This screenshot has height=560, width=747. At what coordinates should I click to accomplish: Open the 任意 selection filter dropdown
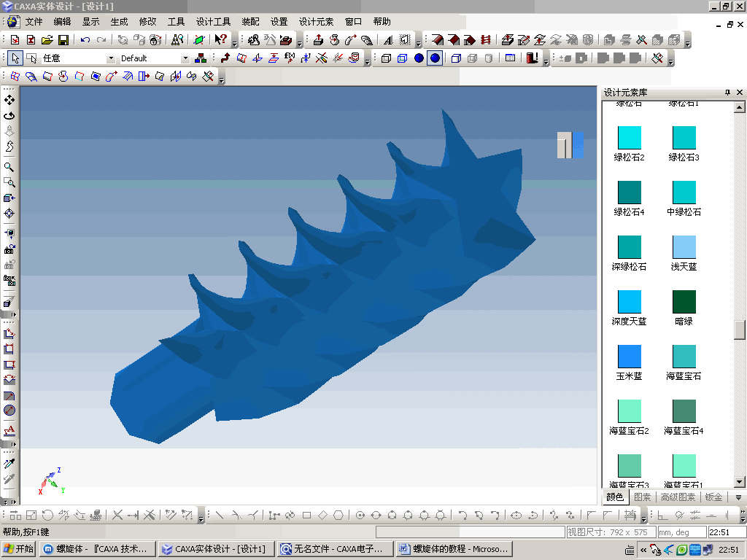pos(111,58)
